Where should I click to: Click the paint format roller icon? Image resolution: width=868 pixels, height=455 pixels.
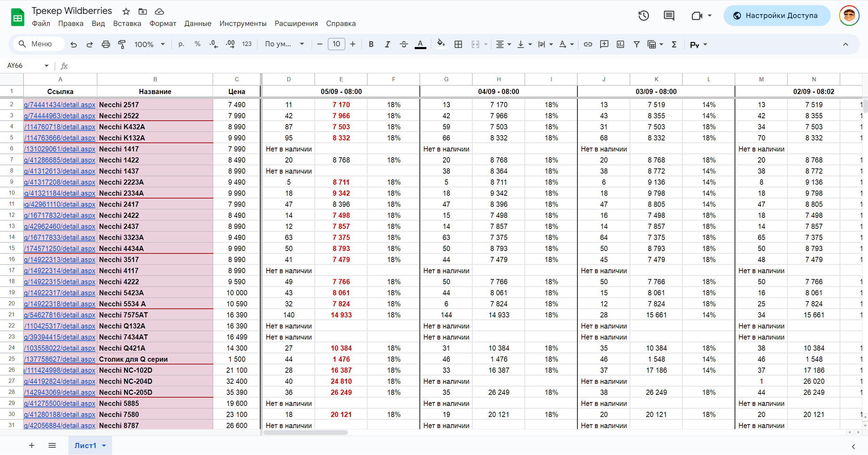pyautogui.click(x=122, y=44)
